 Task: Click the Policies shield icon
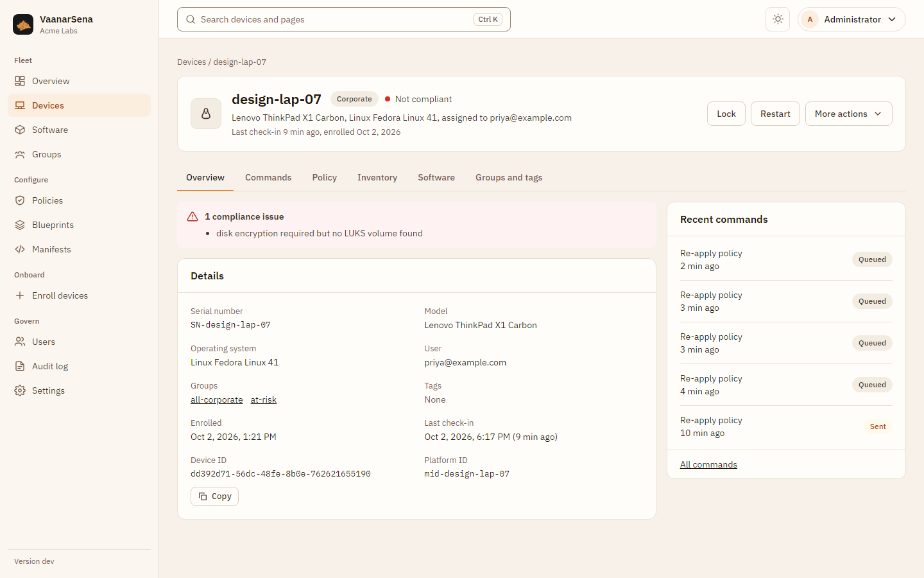click(x=20, y=200)
